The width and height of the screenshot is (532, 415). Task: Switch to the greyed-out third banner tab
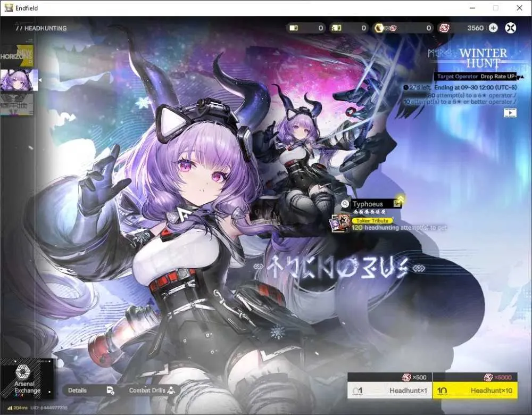16,105
